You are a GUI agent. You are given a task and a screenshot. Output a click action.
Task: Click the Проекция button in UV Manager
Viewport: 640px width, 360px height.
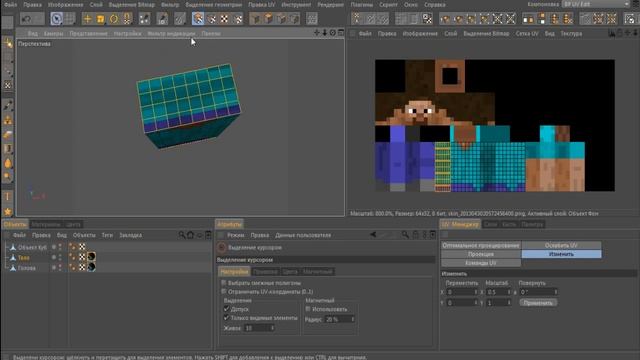pos(481,254)
